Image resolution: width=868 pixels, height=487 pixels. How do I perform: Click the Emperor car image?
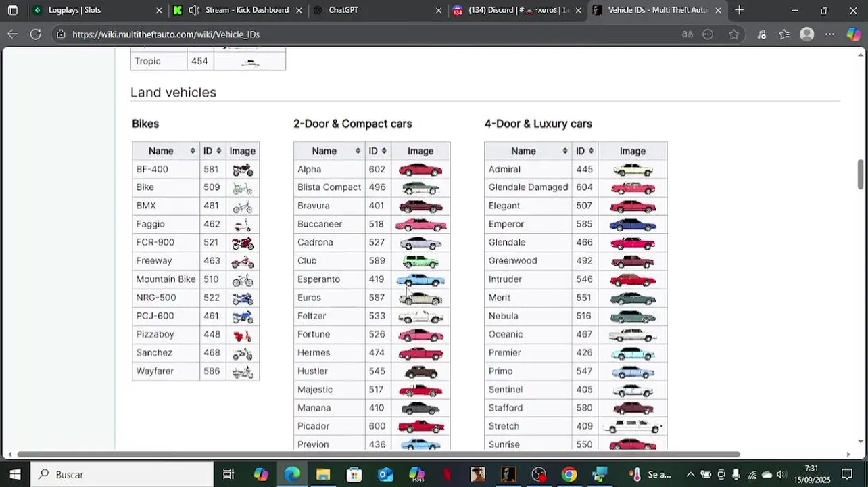[x=633, y=224]
